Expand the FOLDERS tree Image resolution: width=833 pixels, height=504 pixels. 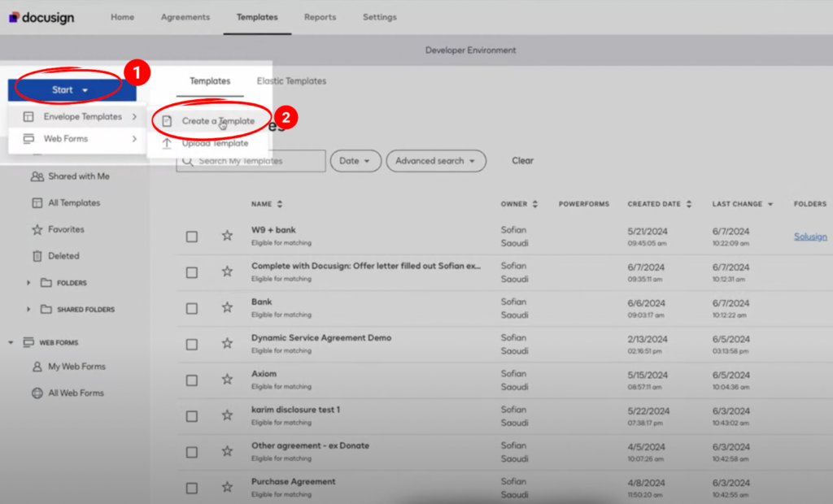click(x=28, y=283)
